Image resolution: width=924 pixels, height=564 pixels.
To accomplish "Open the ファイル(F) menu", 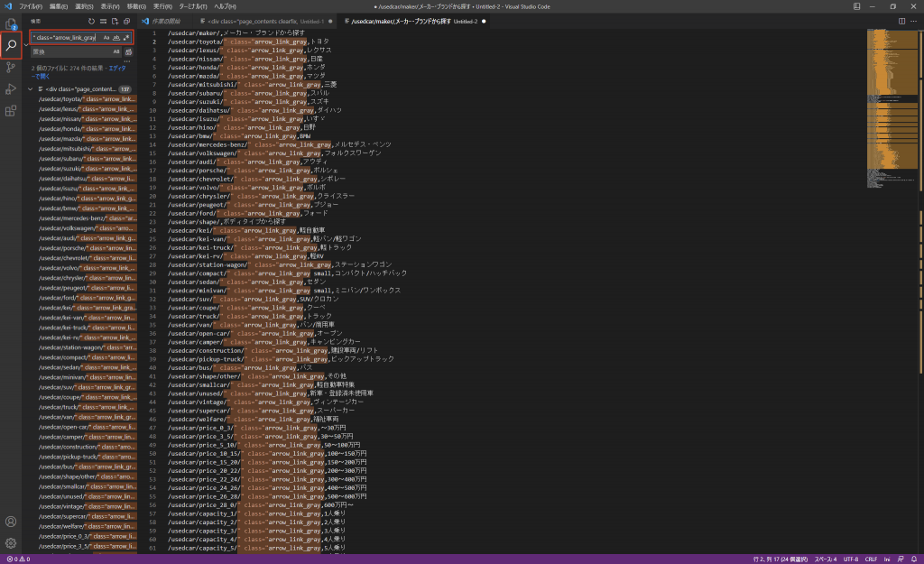I will tap(31, 6).
